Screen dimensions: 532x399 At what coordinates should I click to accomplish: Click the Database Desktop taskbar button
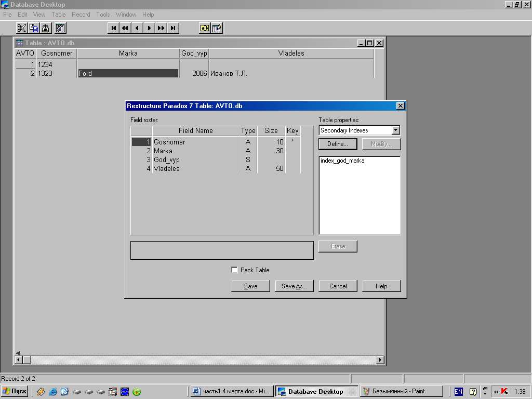coord(316,391)
